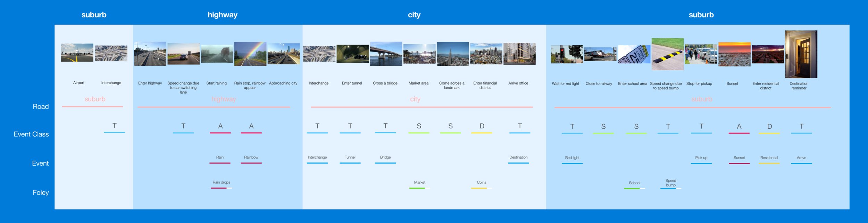Click the 'Rain' event marker

[220, 159]
